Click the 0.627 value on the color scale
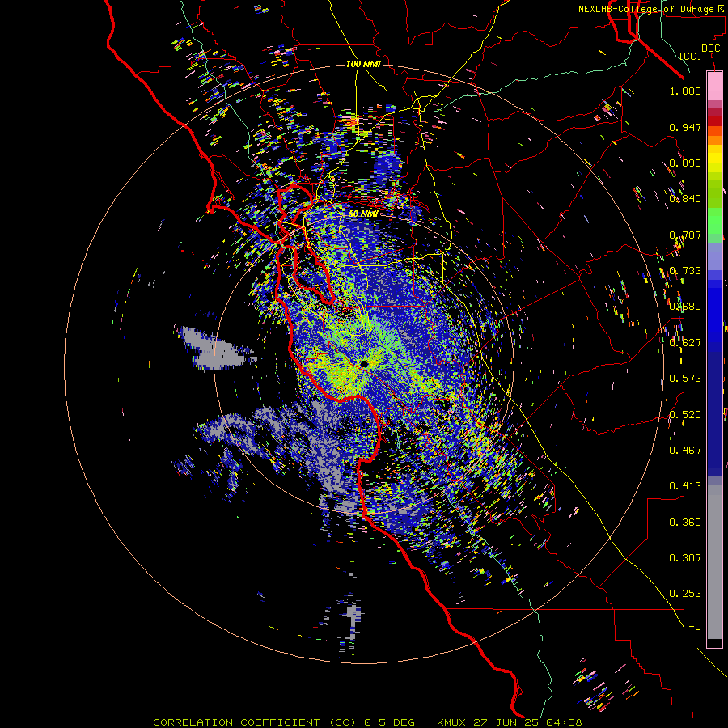The image size is (728, 728). coord(685,343)
